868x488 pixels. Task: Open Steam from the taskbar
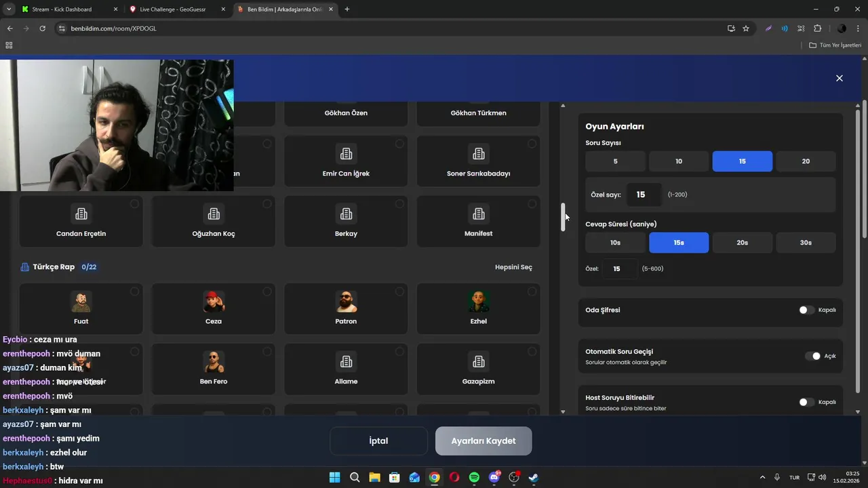[534, 477]
